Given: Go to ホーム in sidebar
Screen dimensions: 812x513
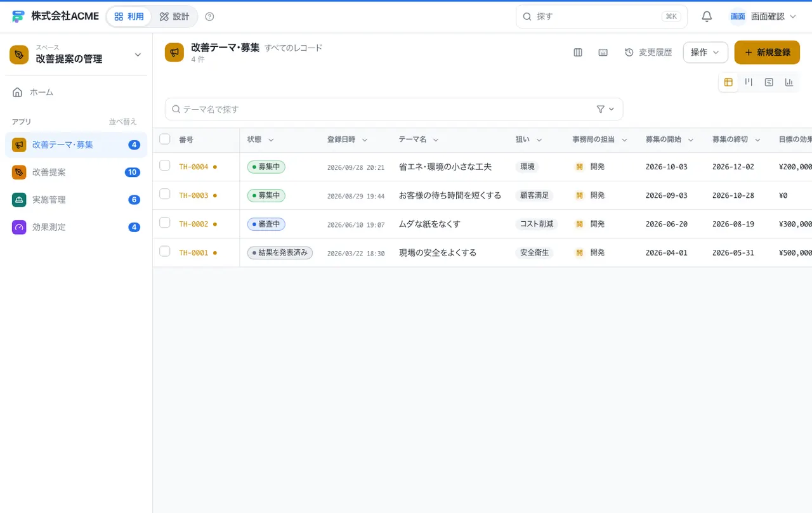Looking at the screenshot, I should click(76, 93).
